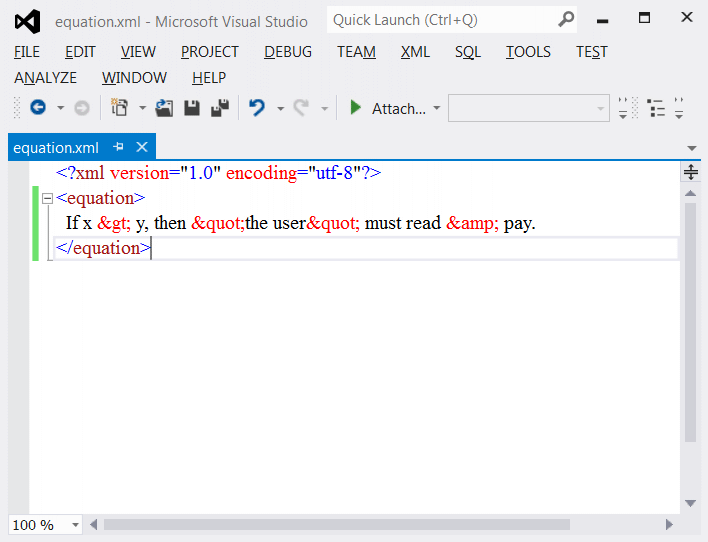
Task: Click the opening <equation> tag
Action: 101,198
